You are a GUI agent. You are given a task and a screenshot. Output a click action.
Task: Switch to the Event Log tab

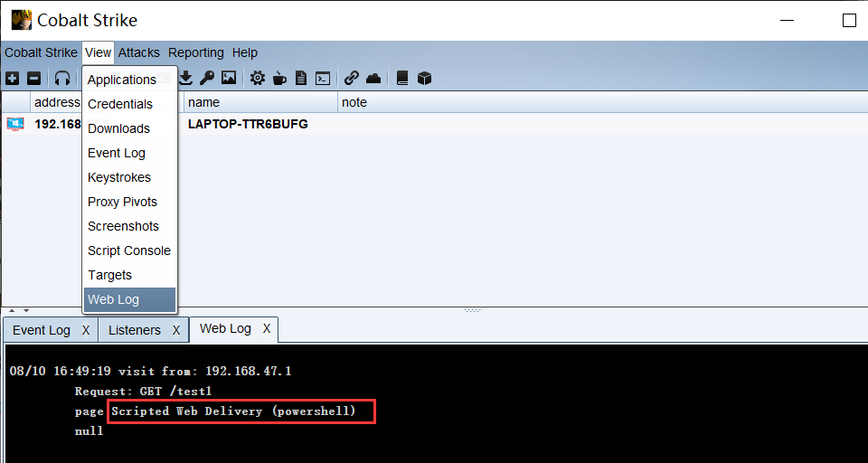(x=41, y=330)
